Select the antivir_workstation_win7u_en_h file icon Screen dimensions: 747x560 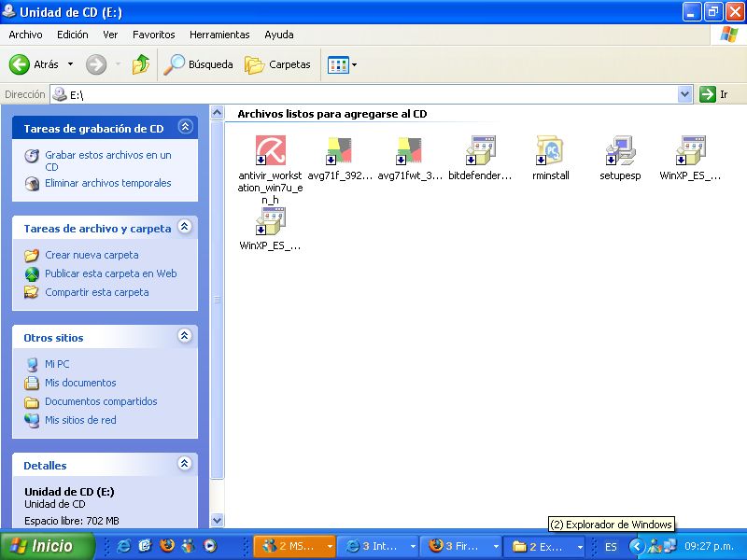pyautogui.click(x=270, y=150)
